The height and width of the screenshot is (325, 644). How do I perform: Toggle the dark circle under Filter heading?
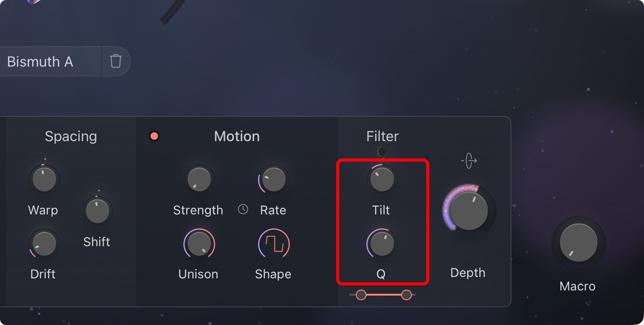382,151
